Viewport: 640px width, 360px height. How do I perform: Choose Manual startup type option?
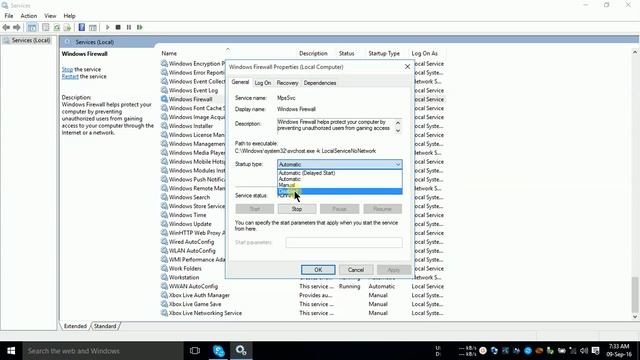(340, 185)
